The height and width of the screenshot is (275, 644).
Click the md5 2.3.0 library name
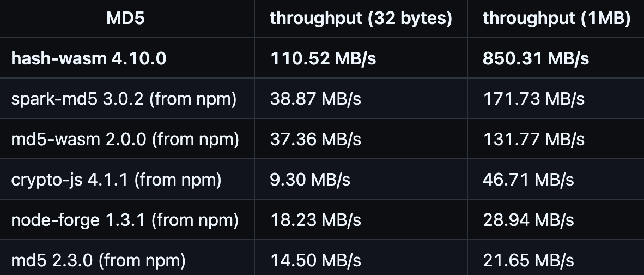tap(98, 260)
